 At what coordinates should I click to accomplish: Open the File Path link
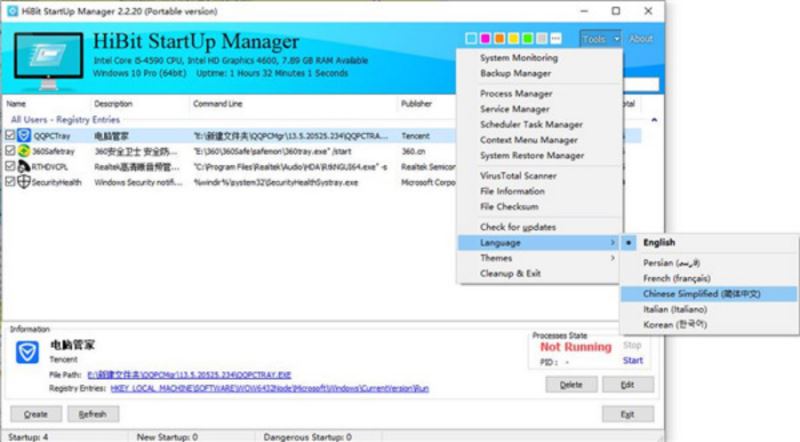coord(189,375)
